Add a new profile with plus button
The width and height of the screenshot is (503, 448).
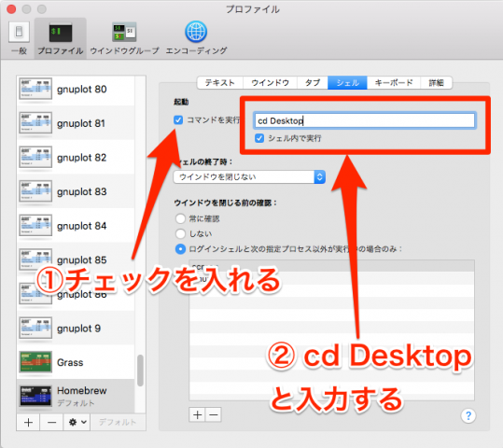[28, 422]
